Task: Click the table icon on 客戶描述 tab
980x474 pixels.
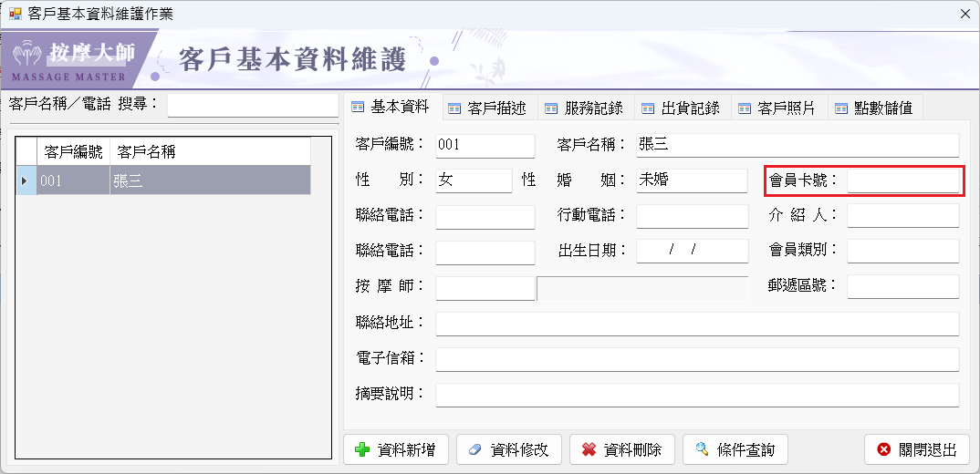Action: click(x=454, y=108)
